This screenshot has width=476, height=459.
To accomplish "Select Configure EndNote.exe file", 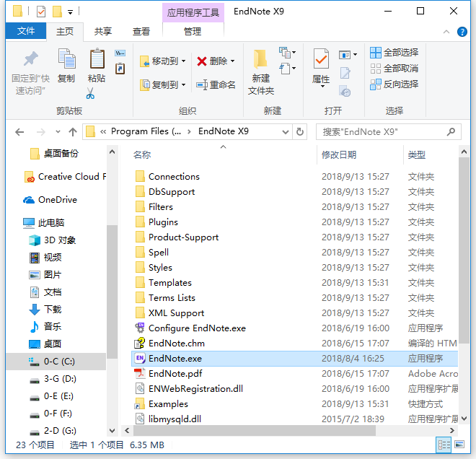I will click(294, 328).
